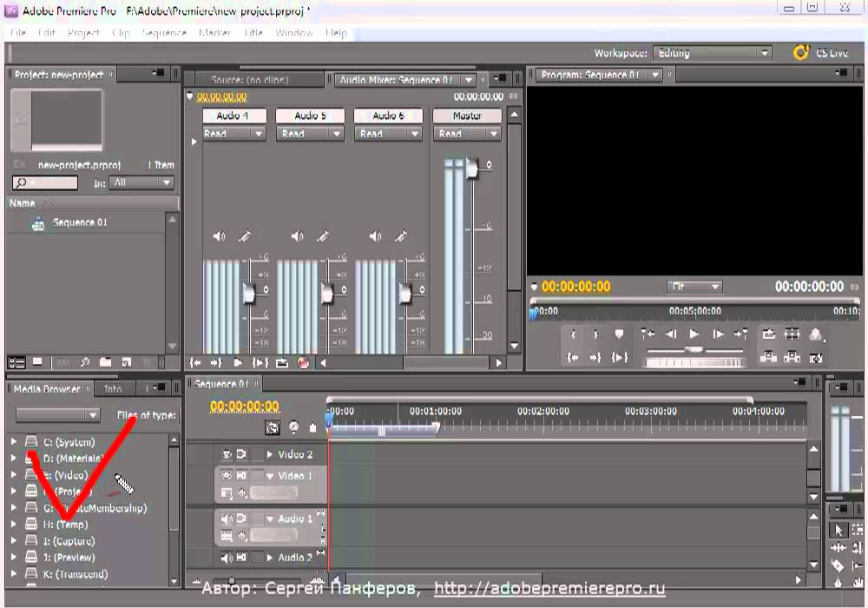This screenshot has height=608, width=868.
Task: Open the Sequence menu
Action: coord(164,33)
